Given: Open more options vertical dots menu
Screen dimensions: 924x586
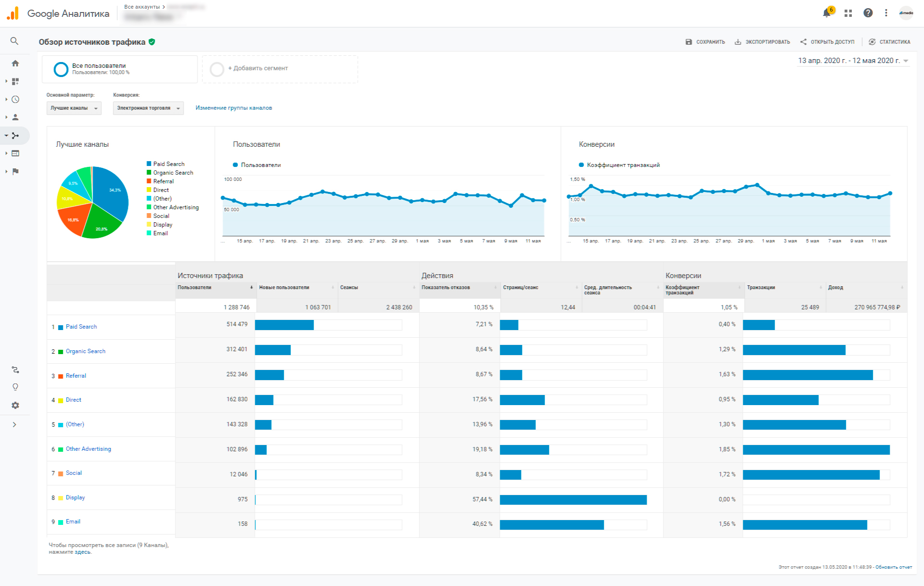Looking at the screenshot, I should 886,13.
